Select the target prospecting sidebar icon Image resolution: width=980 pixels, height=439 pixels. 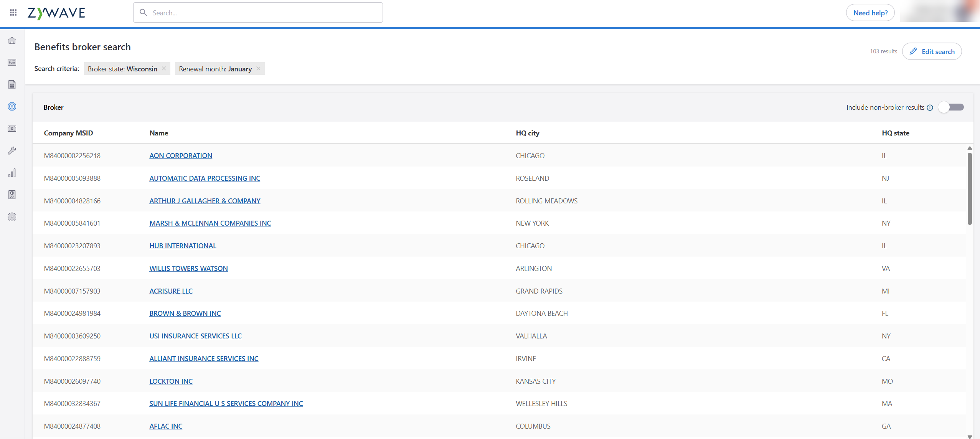12,106
